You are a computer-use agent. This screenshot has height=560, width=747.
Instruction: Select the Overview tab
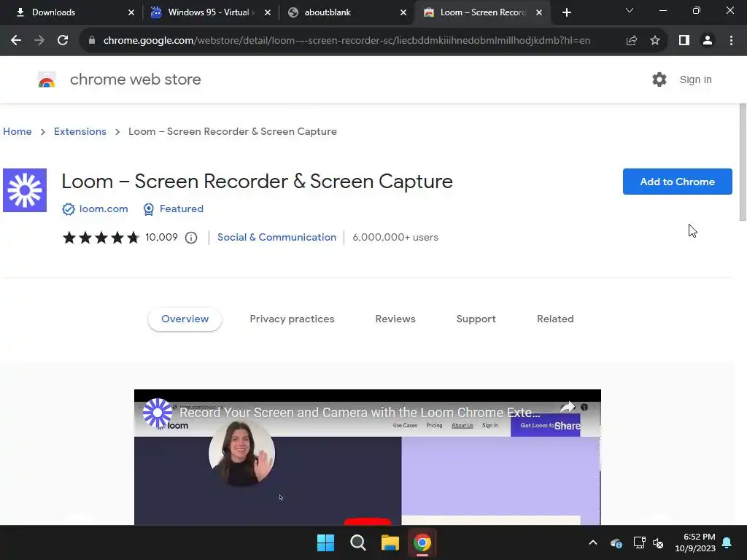[185, 319]
